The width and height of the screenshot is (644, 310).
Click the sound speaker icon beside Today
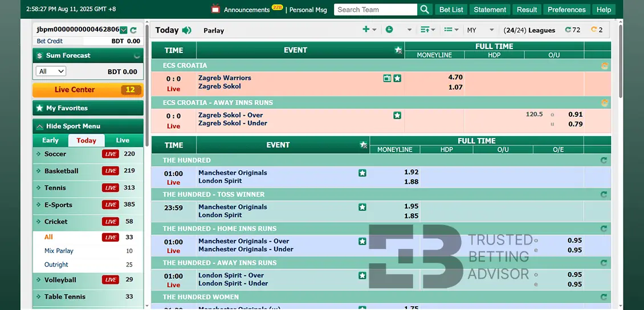186,30
